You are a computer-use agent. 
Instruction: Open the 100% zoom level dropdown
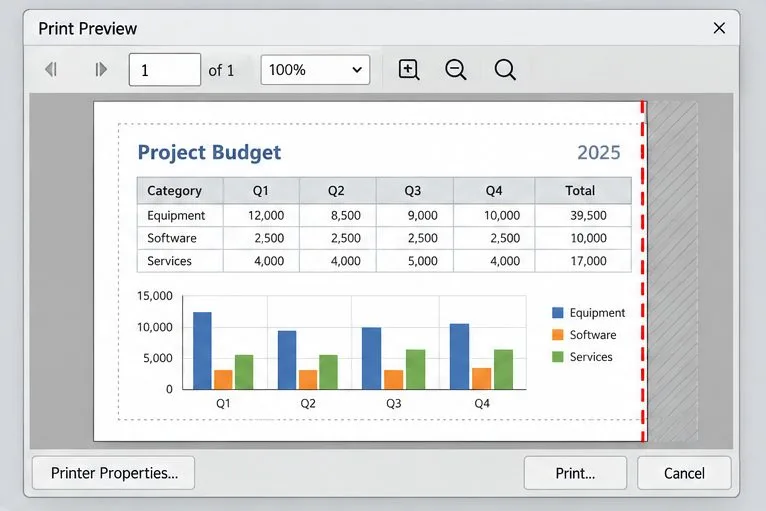315,70
